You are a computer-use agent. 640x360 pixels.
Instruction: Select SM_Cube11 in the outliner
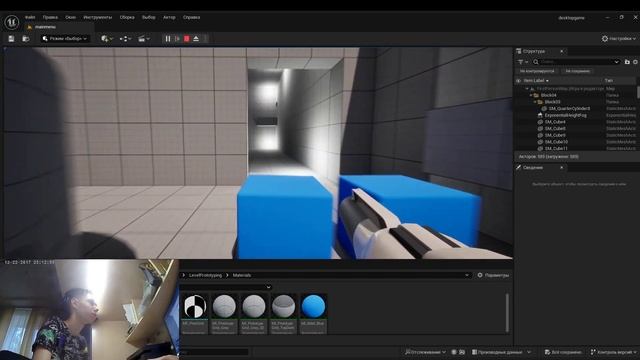point(556,149)
